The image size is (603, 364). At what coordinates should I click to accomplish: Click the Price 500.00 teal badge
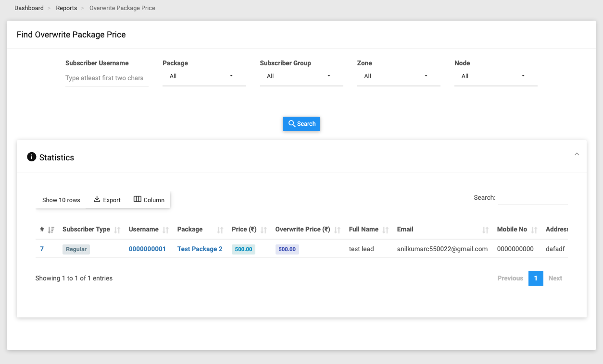click(x=243, y=249)
